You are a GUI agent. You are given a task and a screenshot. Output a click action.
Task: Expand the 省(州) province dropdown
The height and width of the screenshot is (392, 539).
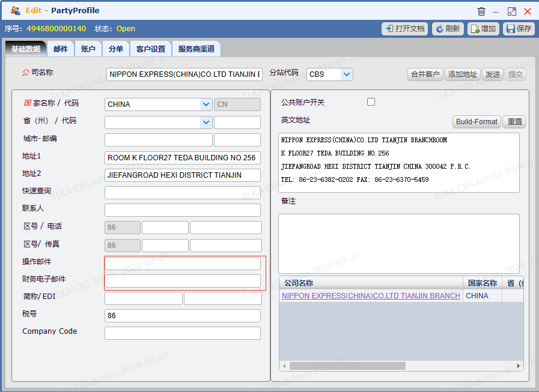point(206,122)
